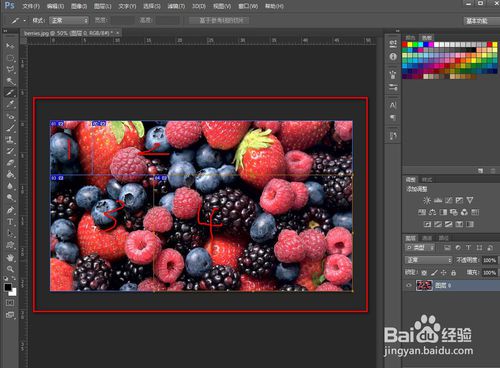Add a Color Balance adjustment
Viewport: 500px width, 368px height.
pos(432,212)
